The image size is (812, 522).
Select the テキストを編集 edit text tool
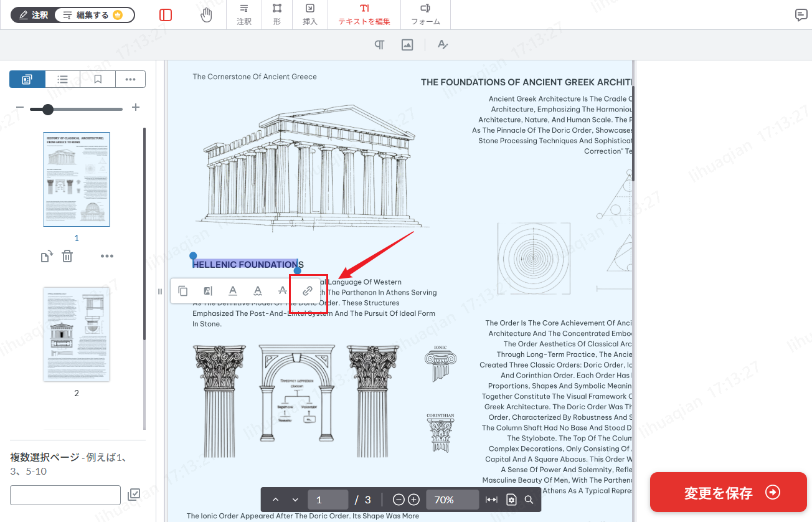click(364, 15)
